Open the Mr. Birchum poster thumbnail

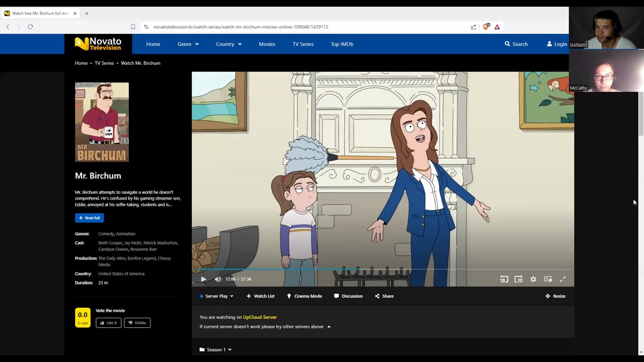coord(102,122)
